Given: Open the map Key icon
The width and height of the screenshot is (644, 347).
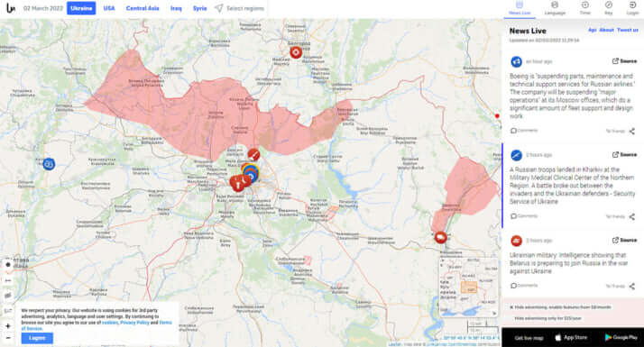Looking at the screenshot, I should pyautogui.click(x=608, y=5).
